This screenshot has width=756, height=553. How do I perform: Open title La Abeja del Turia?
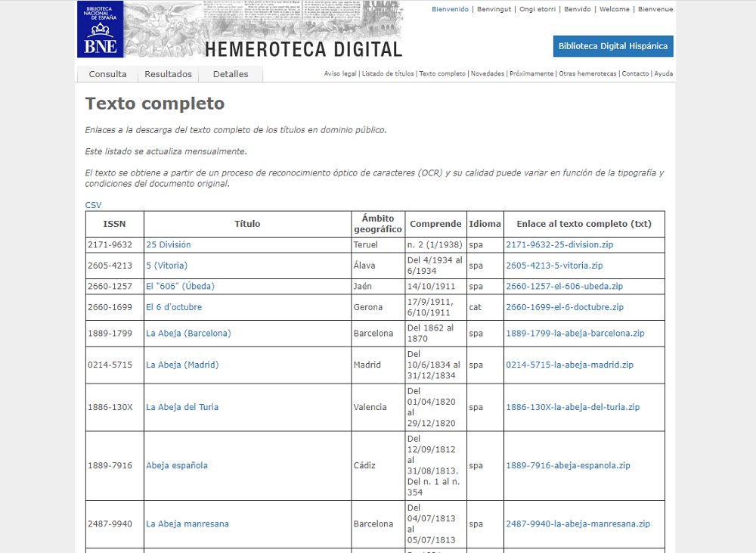coord(182,407)
